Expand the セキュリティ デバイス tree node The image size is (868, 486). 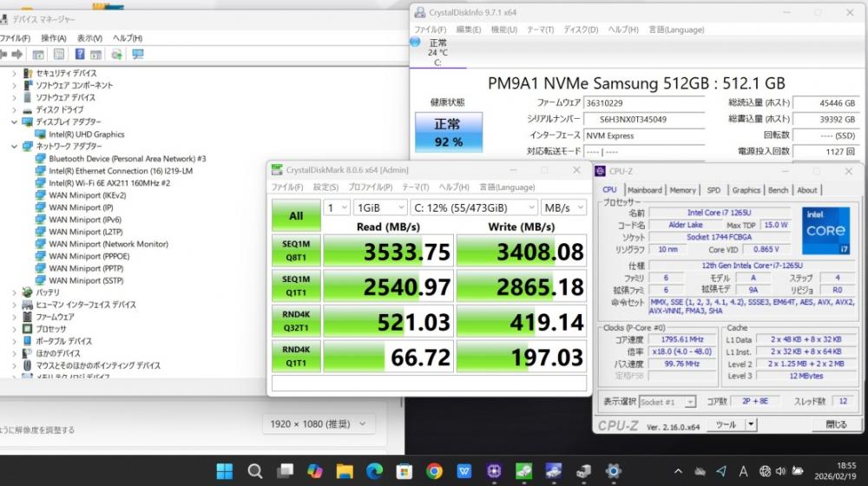pos(14,74)
